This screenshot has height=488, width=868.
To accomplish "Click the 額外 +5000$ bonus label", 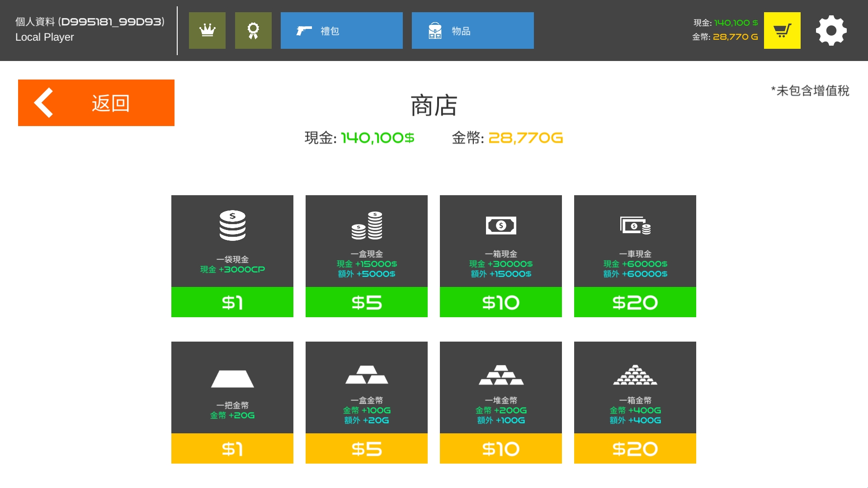I will click(367, 274).
